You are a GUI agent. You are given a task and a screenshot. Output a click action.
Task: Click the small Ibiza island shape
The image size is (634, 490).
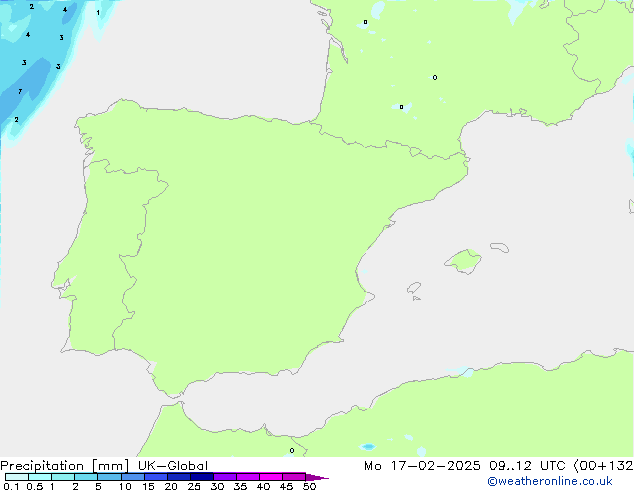point(414,287)
